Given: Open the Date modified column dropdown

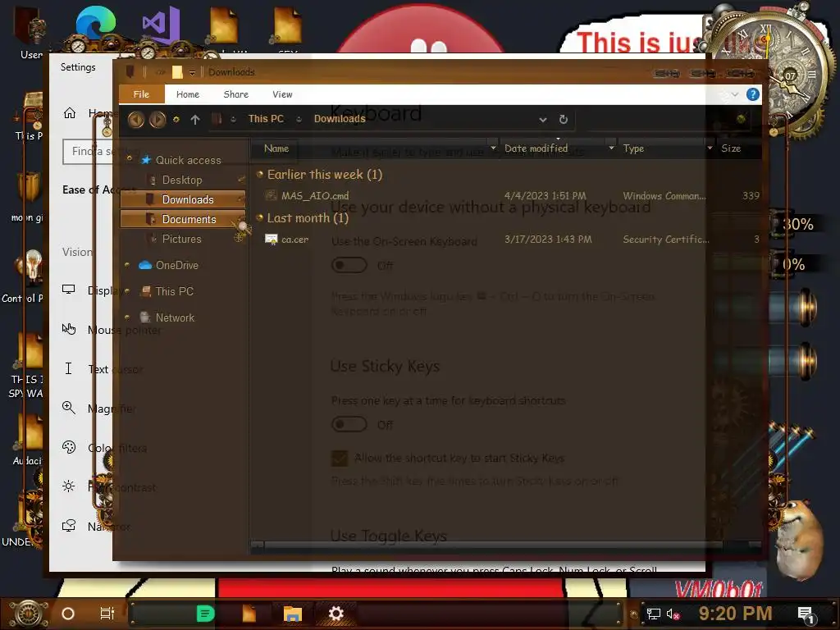Looking at the screenshot, I should coord(611,148).
